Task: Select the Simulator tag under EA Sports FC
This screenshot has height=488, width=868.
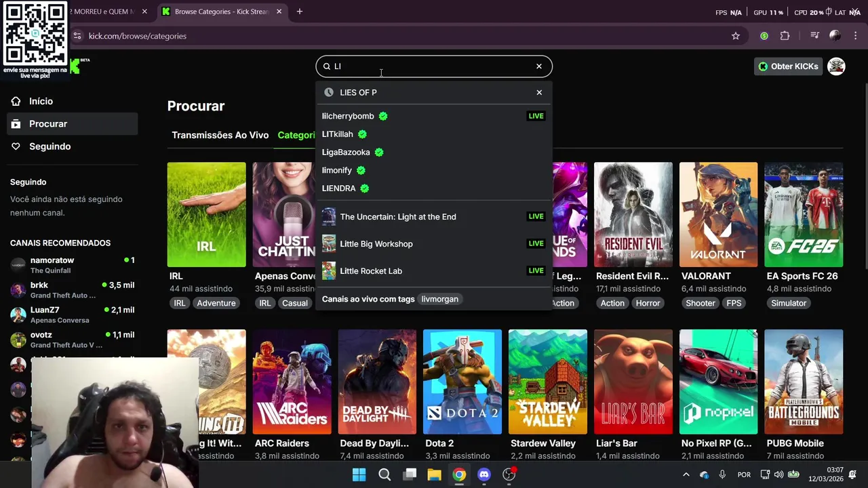Action: 789,303
